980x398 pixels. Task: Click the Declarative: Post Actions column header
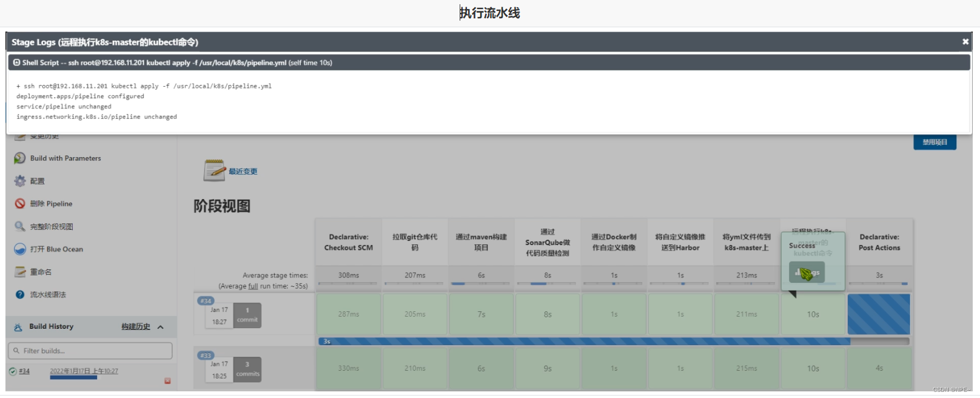pyautogui.click(x=879, y=242)
